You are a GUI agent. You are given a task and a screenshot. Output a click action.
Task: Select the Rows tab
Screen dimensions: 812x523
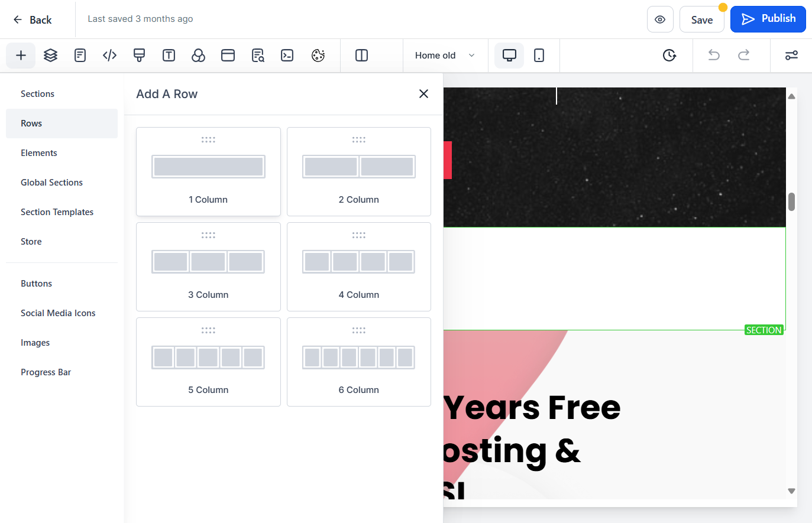tap(62, 124)
